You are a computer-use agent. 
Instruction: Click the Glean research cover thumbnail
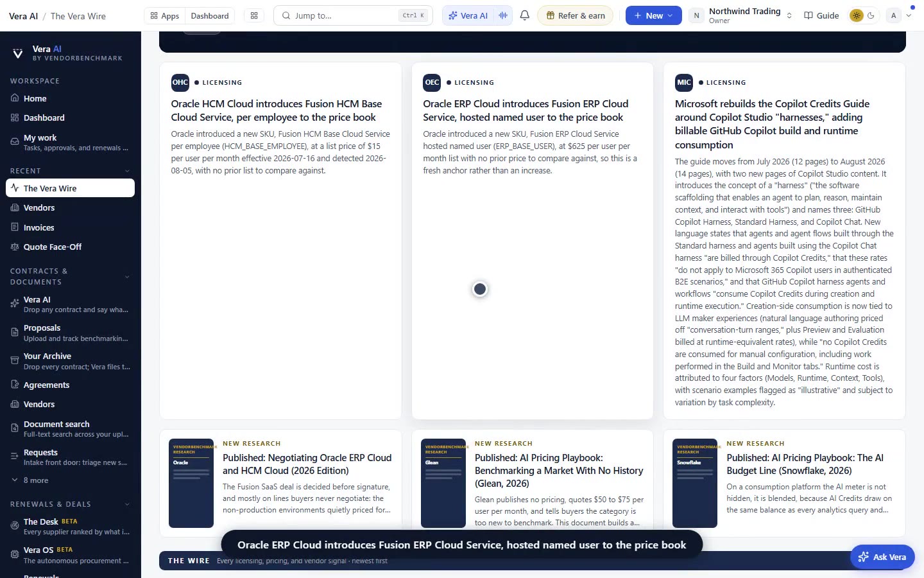click(x=443, y=483)
